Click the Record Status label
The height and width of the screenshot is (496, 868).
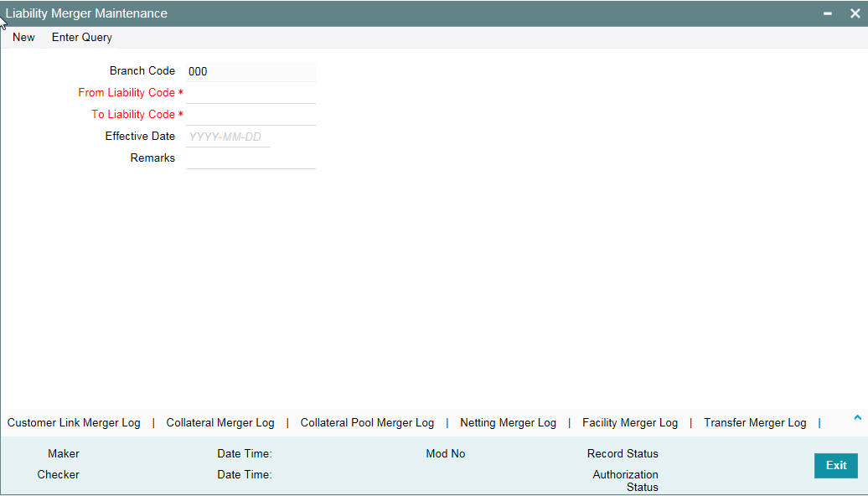[x=623, y=454]
